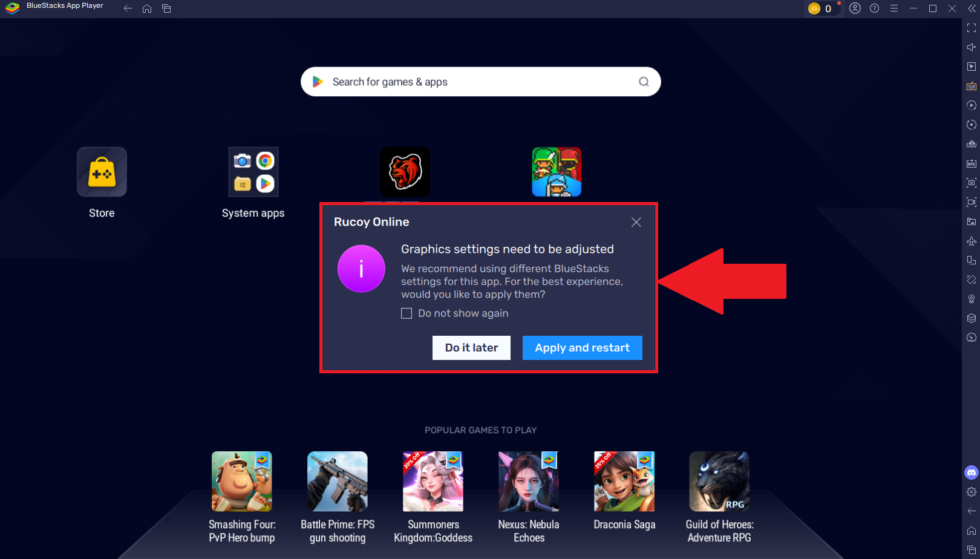The width and height of the screenshot is (980, 559).
Task: Tick the Do not show again checkbox
Action: [x=407, y=313]
